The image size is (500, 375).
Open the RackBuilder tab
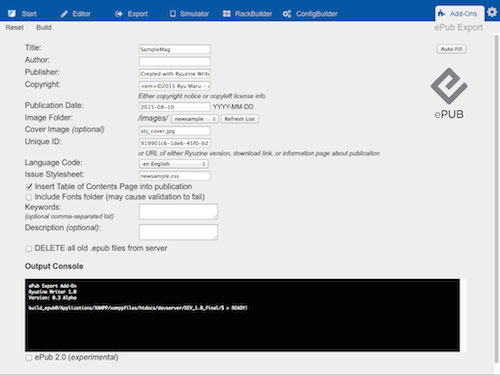247,14
